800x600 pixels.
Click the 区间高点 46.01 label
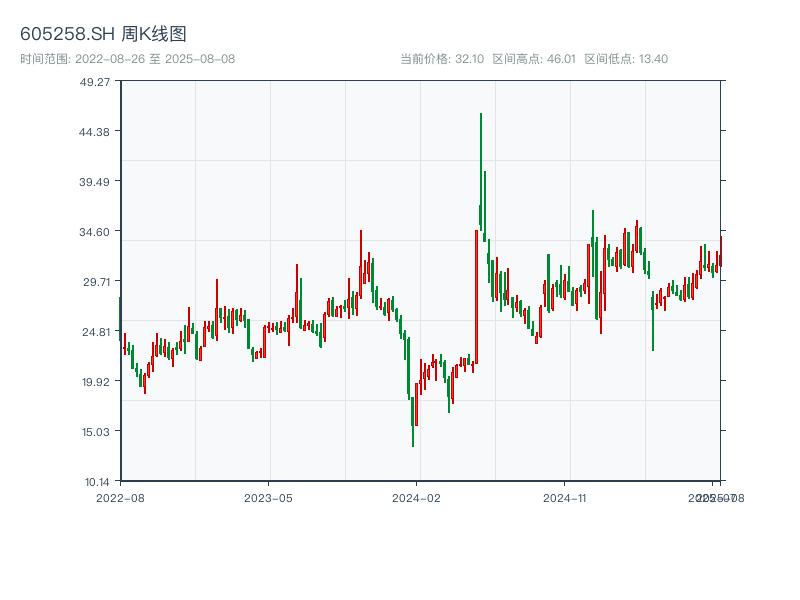click(x=534, y=59)
